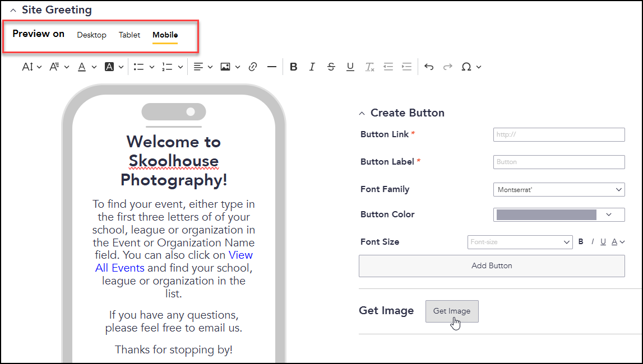Click the text color icon
The width and height of the screenshot is (643, 364).
pyautogui.click(x=82, y=67)
